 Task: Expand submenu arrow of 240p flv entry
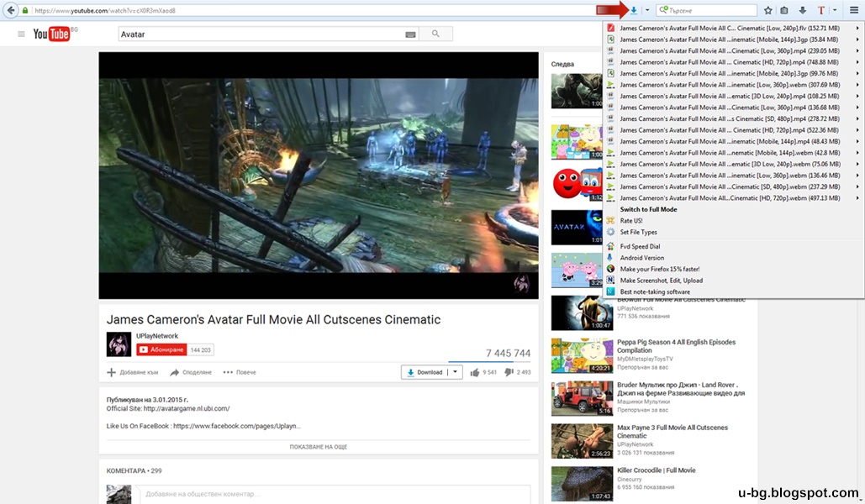(x=857, y=28)
